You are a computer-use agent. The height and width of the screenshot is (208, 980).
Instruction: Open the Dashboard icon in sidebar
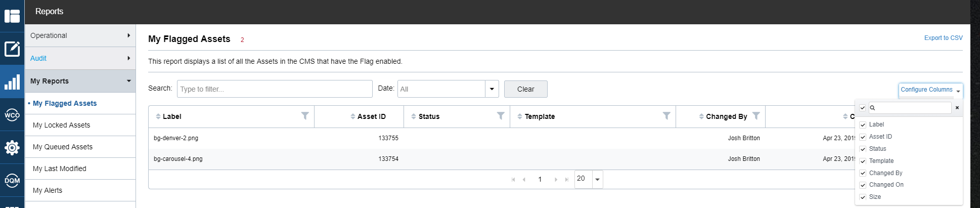click(x=12, y=16)
